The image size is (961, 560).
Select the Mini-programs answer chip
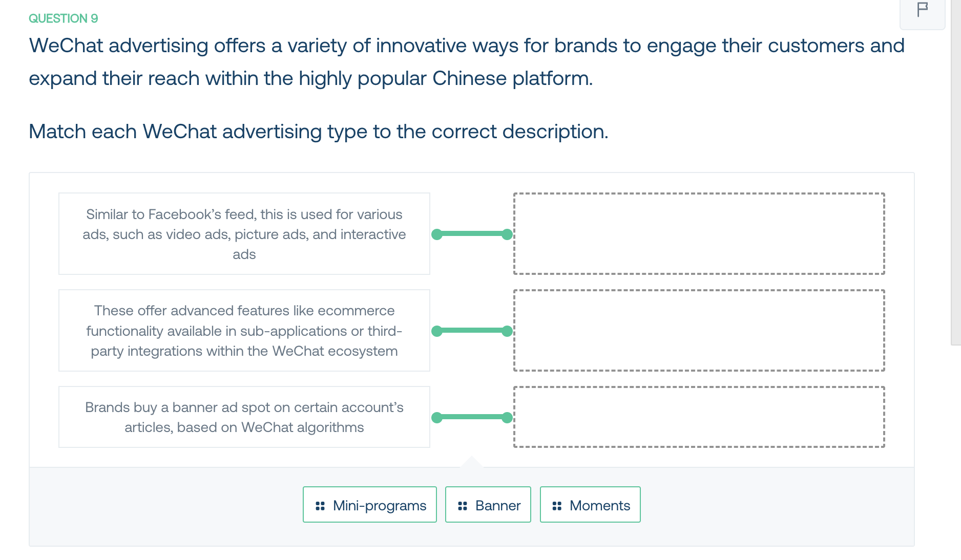[370, 505]
